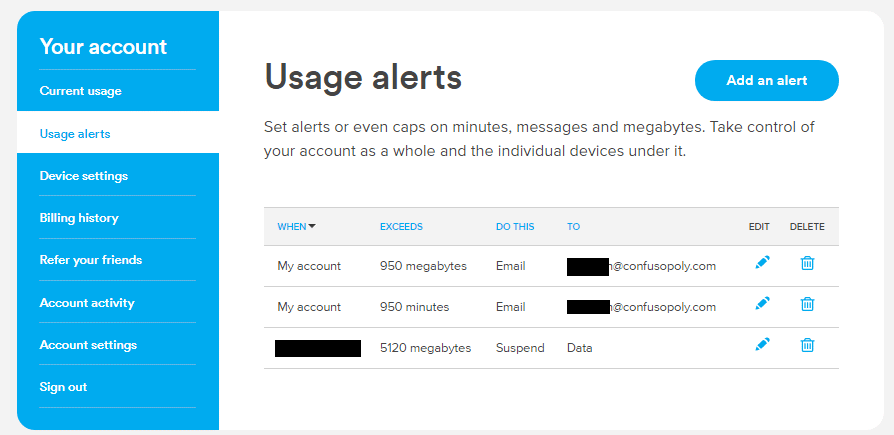Sort by the WHEN column arrow
Screen dimensions: 894x435
(x=312, y=226)
